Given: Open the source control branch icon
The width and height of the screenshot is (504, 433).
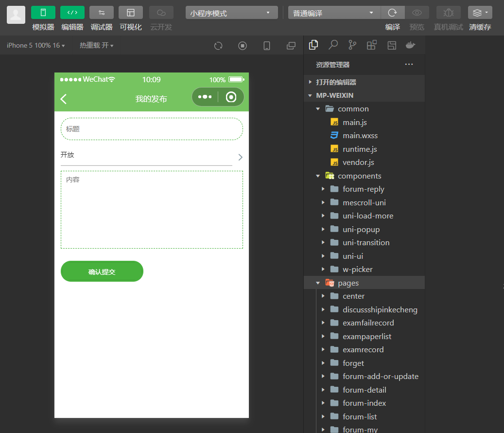Looking at the screenshot, I should pyautogui.click(x=352, y=45).
